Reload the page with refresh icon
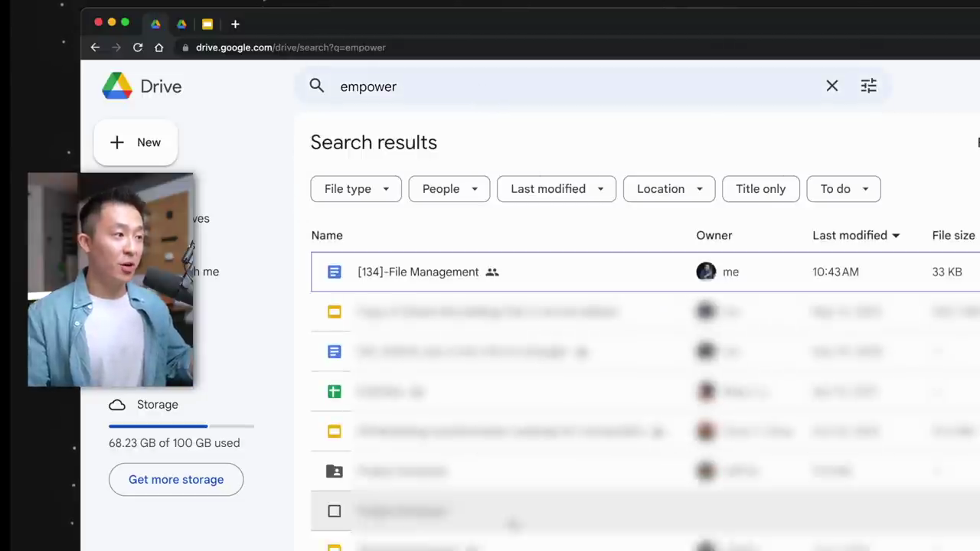 click(138, 47)
